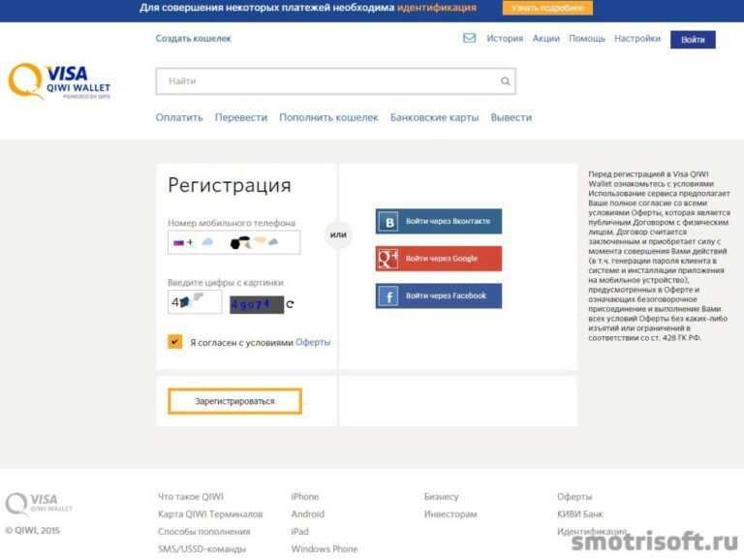Click the captcha refresh arrow icon
The height and width of the screenshot is (560, 744).
click(x=290, y=304)
